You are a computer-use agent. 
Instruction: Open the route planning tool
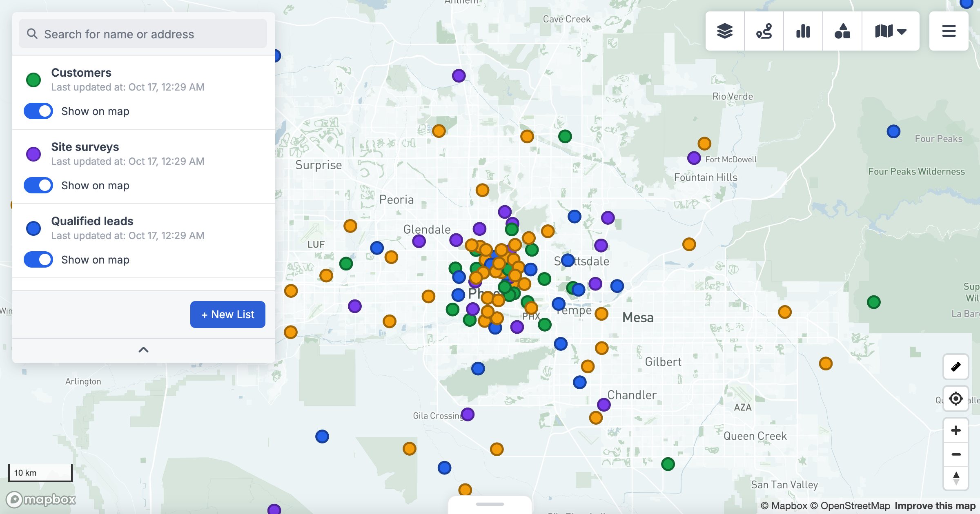764,31
